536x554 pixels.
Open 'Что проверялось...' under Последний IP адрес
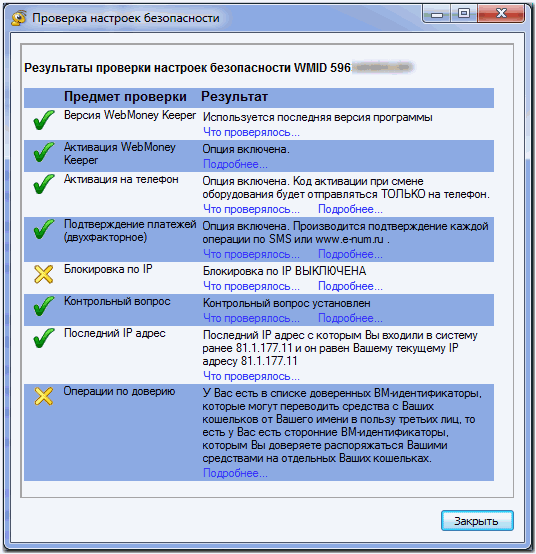click(251, 376)
